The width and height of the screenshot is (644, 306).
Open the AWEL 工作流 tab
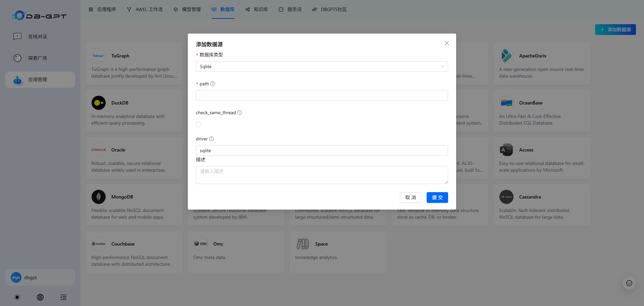tap(145, 9)
